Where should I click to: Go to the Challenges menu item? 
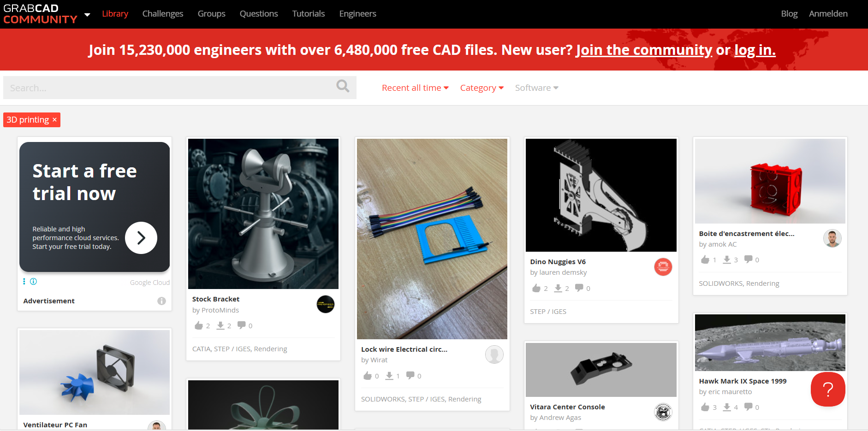tap(163, 14)
